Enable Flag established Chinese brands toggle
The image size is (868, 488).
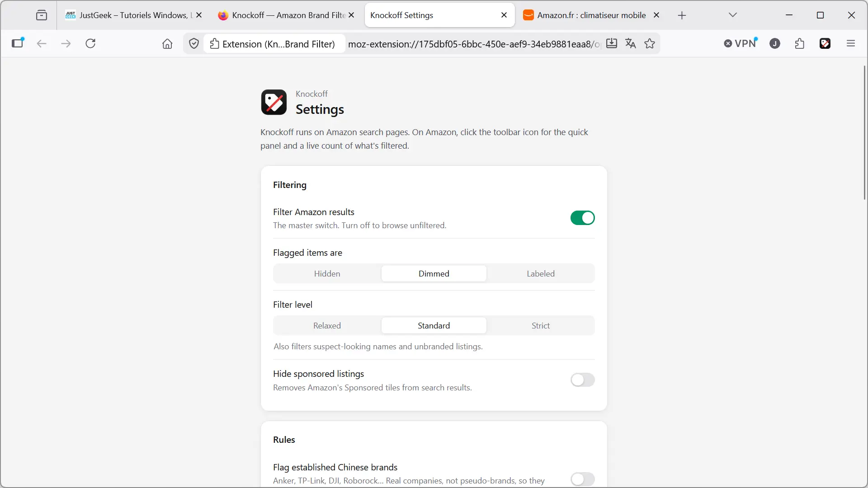(582, 479)
